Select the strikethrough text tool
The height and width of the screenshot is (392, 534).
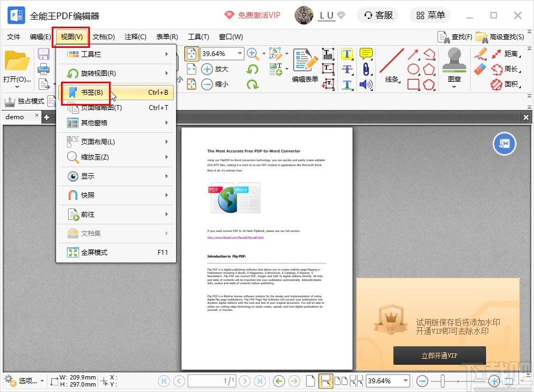point(347,69)
